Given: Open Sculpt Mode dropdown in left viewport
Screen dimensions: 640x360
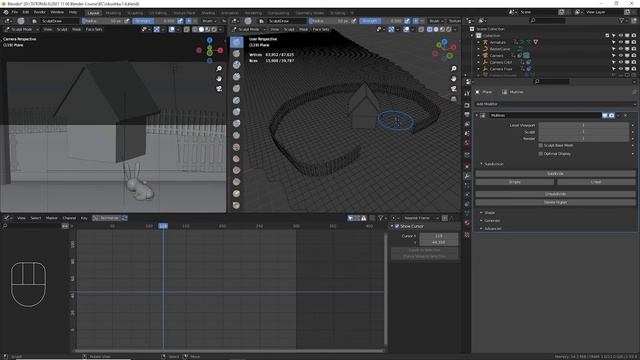Looking at the screenshot, I should (x=22, y=29).
